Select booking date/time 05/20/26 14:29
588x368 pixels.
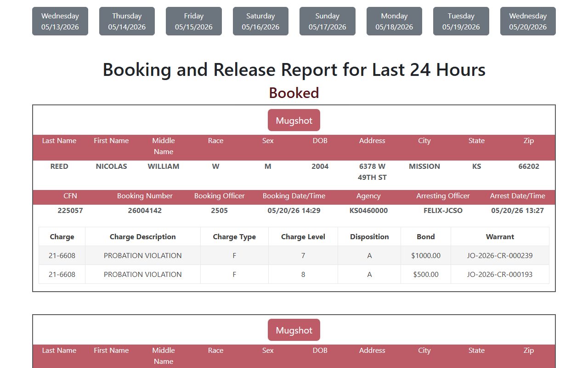pyautogui.click(x=294, y=211)
